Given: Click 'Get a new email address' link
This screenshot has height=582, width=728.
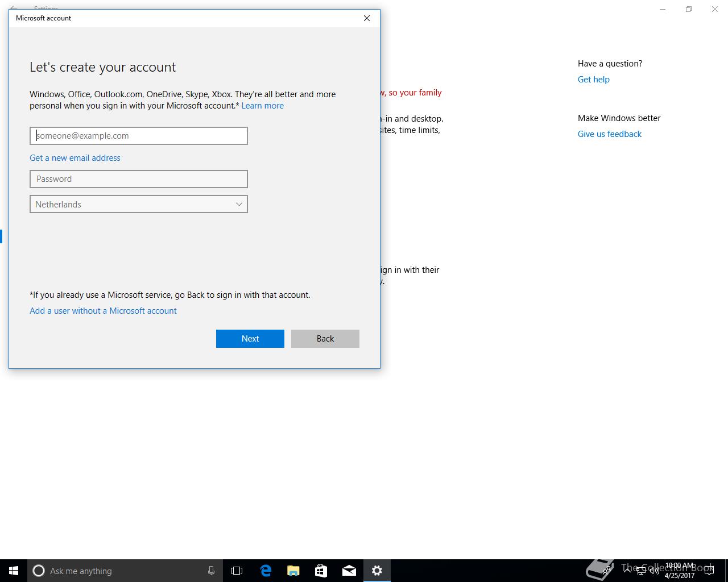Looking at the screenshot, I should [75, 158].
